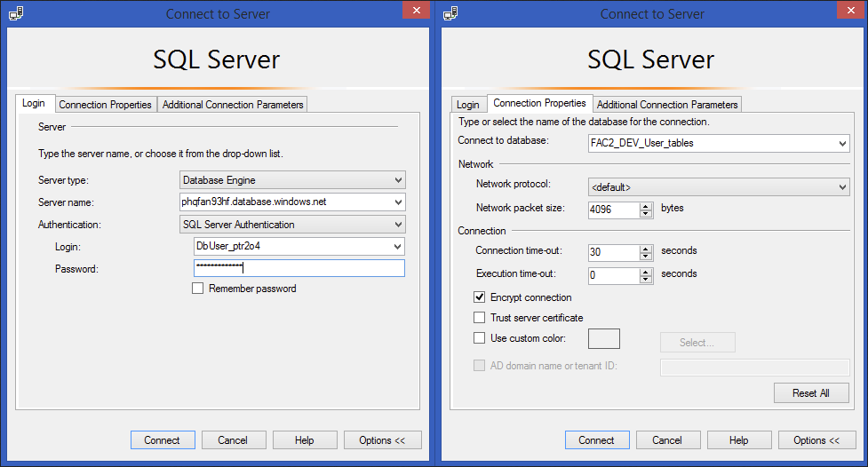Viewport: 868px width, 467px height.
Task: Click Connect button in left window
Action: pos(163,439)
